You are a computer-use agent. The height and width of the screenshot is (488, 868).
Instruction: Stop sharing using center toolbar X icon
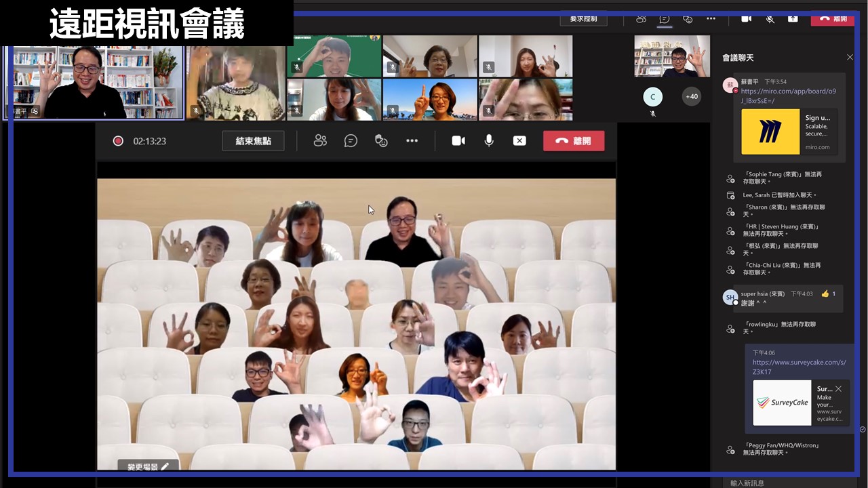(519, 141)
